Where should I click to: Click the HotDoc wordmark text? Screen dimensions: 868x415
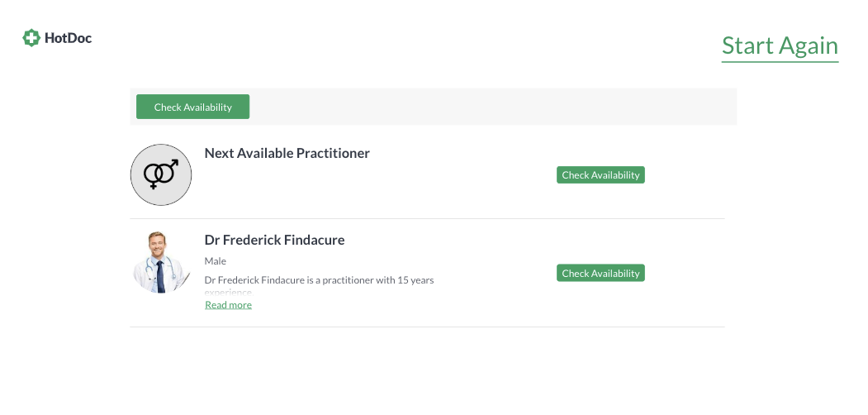pyautogui.click(x=68, y=38)
